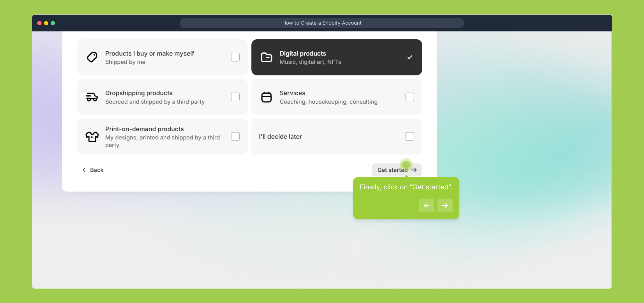Click the arrow icon beside Get started
Viewport: 644px width, 303px height.
pyautogui.click(x=414, y=170)
